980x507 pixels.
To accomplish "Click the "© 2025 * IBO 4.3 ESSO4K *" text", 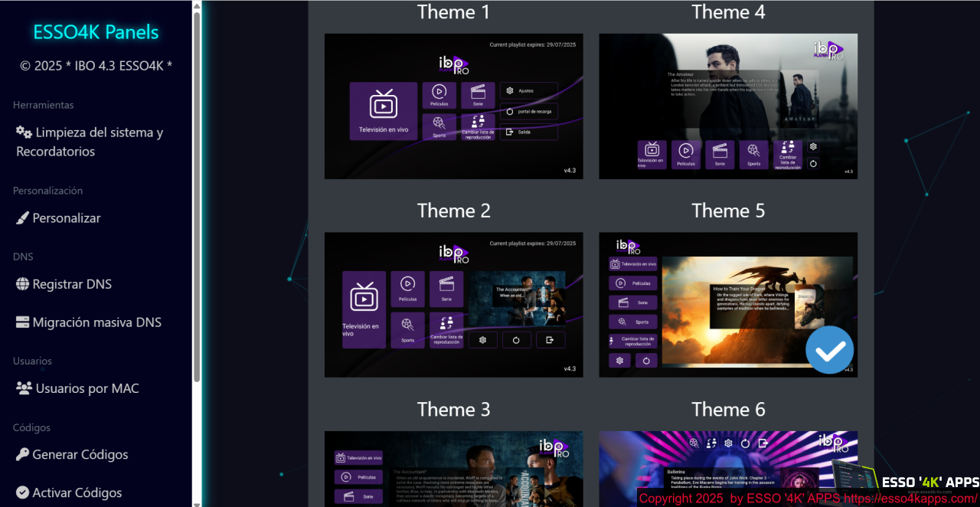I will pos(96,66).
